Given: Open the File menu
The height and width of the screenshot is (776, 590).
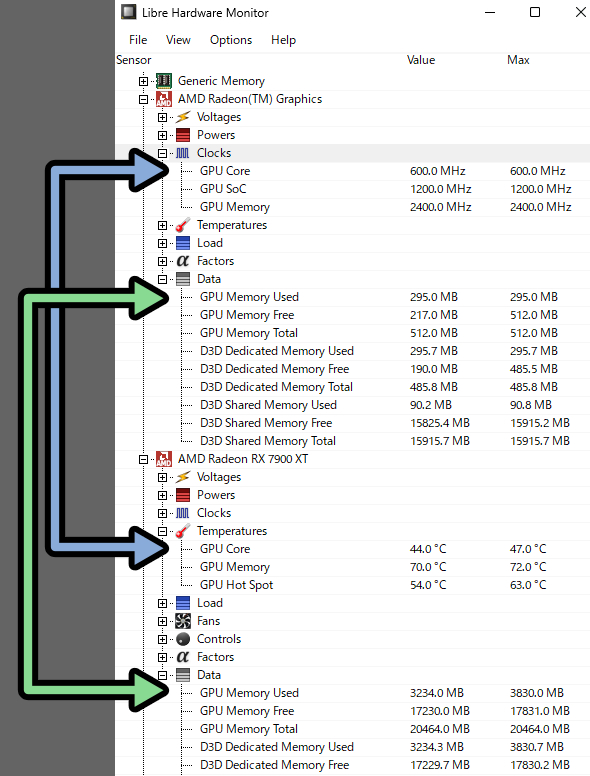Looking at the screenshot, I should 138,40.
